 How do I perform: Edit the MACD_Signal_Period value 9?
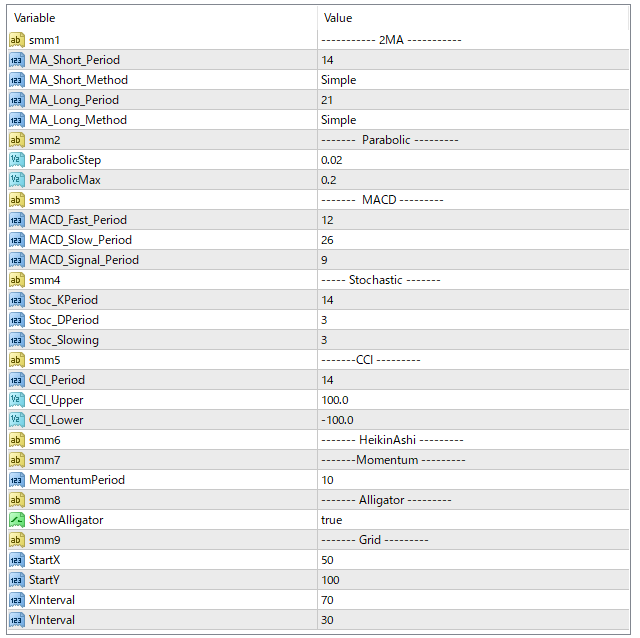click(324, 260)
